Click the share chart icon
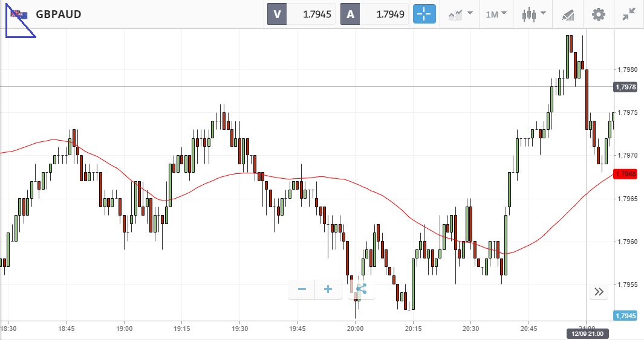This screenshot has height=340, width=644. point(361,289)
